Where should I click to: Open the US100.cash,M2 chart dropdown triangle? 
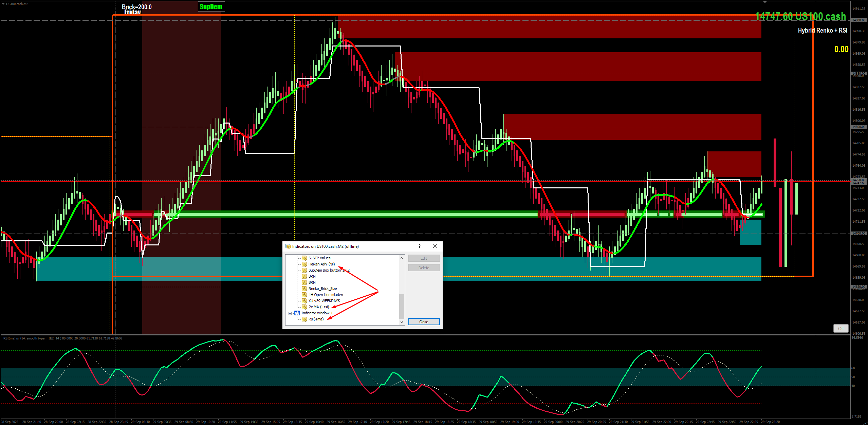point(3,4)
